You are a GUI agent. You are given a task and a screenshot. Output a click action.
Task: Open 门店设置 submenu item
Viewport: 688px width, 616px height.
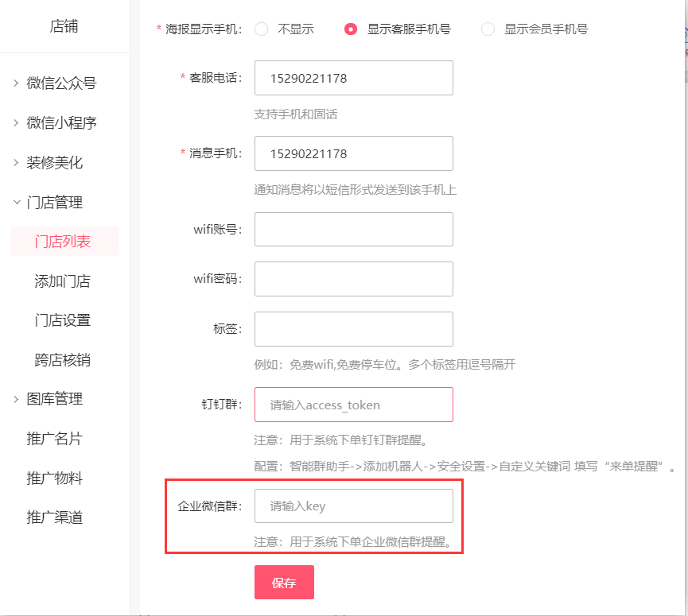click(62, 320)
